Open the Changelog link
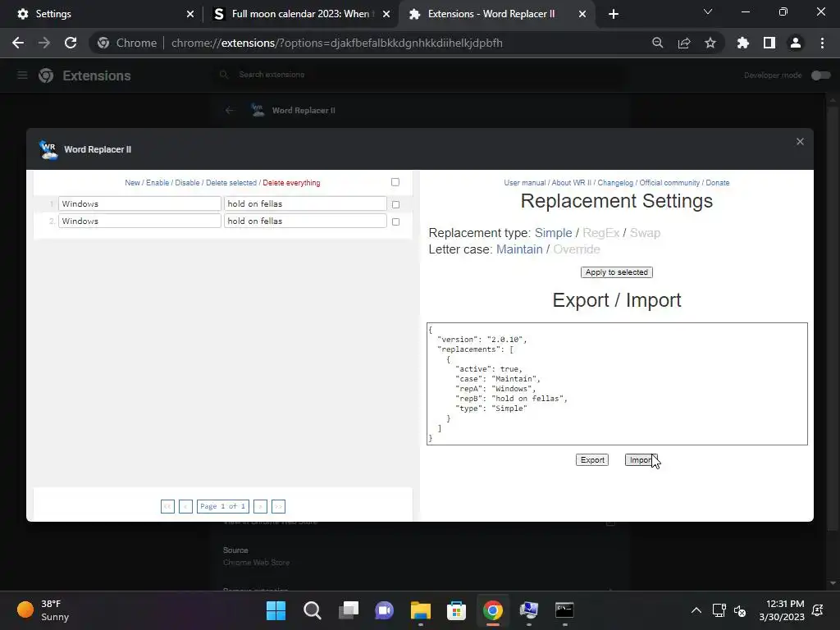 (615, 183)
